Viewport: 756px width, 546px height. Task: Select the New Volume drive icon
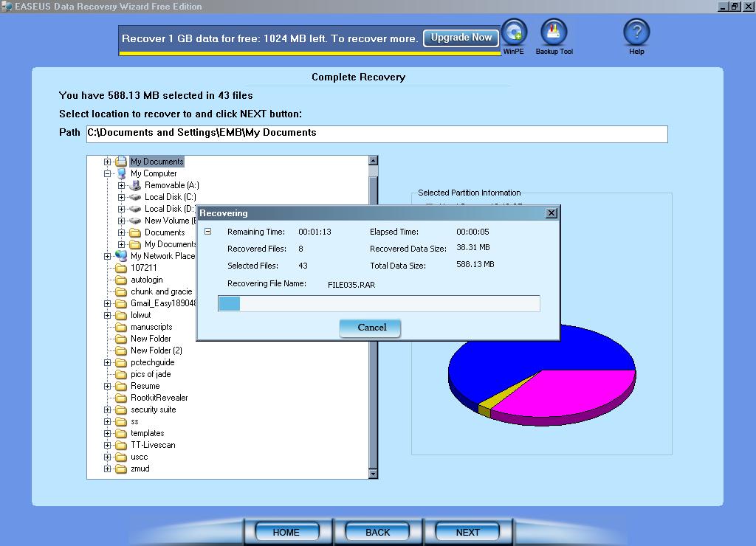(x=136, y=221)
